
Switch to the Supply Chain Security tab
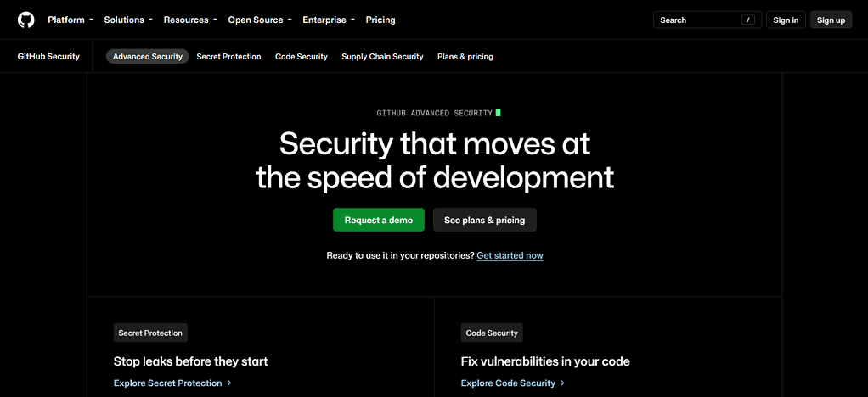[x=382, y=56]
